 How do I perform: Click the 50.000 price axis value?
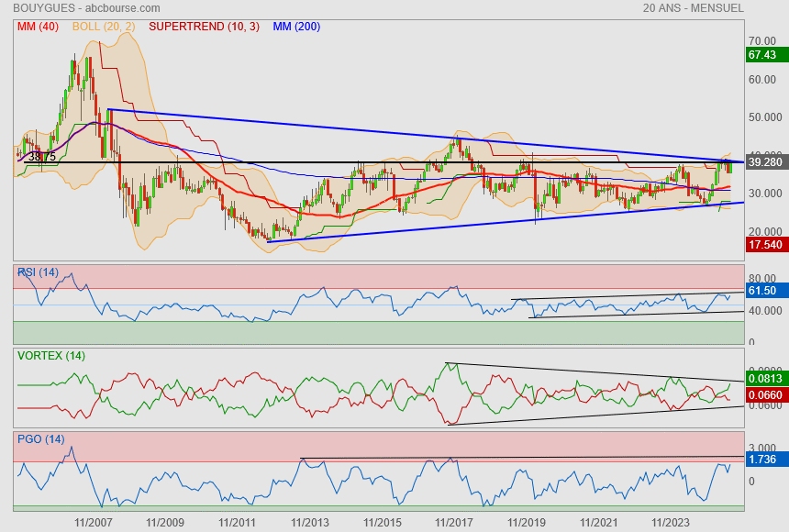point(765,117)
